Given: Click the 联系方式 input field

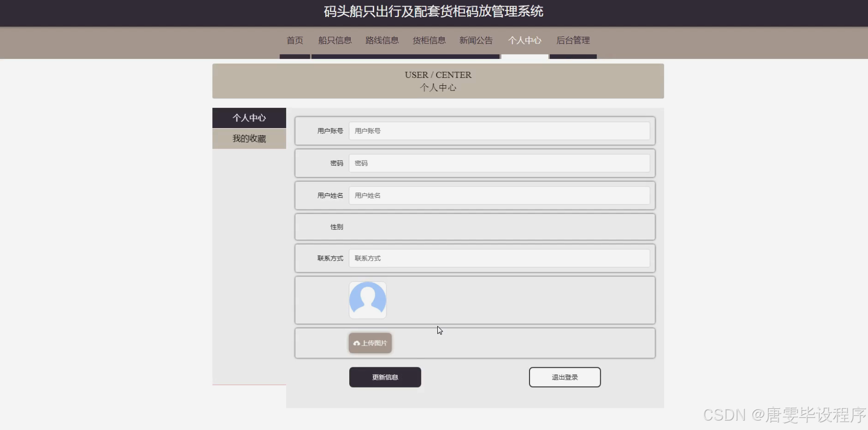Looking at the screenshot, I should click(x=499, y=258).
